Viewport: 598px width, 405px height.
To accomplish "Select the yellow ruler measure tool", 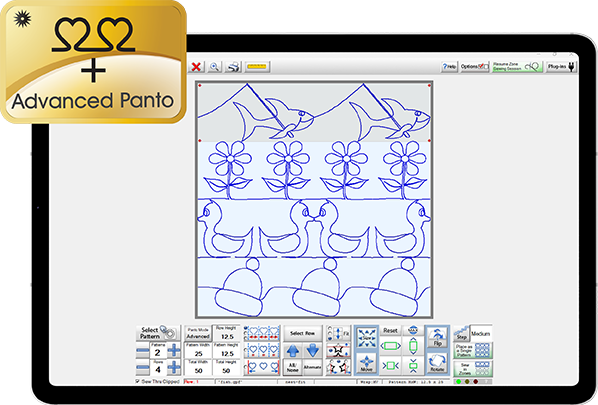I will pyautogui.click(x=257, y=67).
